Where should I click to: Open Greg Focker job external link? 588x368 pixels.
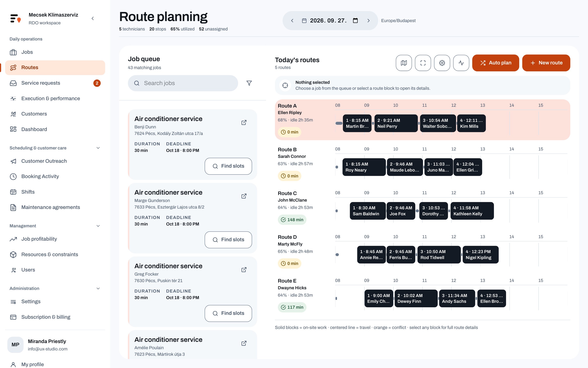click(244, 270)
